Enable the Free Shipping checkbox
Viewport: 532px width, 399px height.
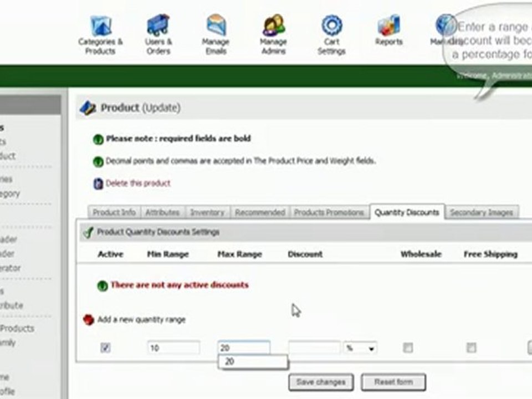pos(471,348)
